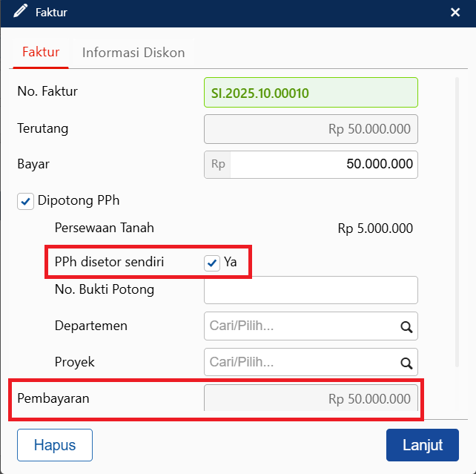Image resolution: width=476 pixels, height=474 pixels.
Task: Open the Proyek Cari/Pilih dropdown
Action: [x=300, y=363]
